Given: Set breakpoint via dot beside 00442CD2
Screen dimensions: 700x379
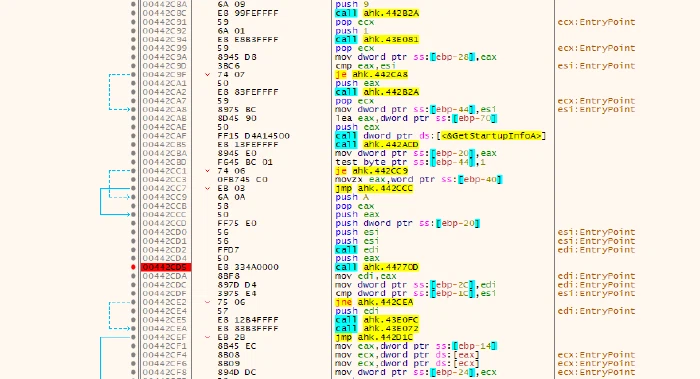Looking at the screenshot, I should pos(133,250).
